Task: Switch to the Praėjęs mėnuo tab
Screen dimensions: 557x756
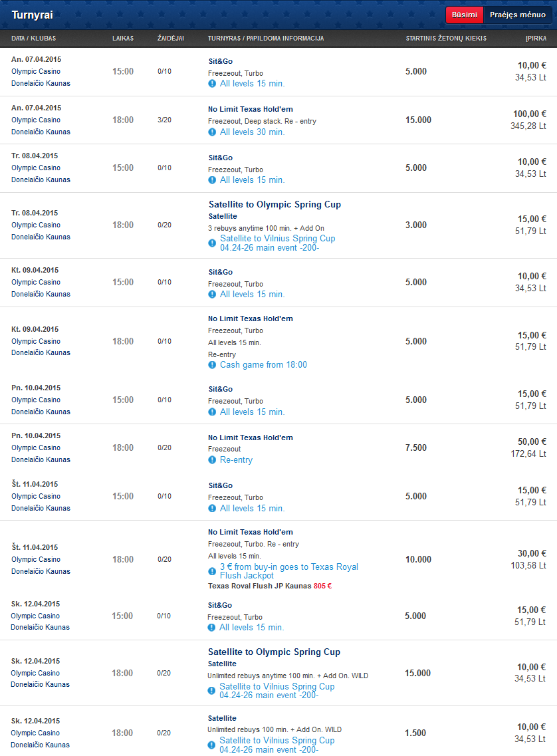Action: pos(518,15)
